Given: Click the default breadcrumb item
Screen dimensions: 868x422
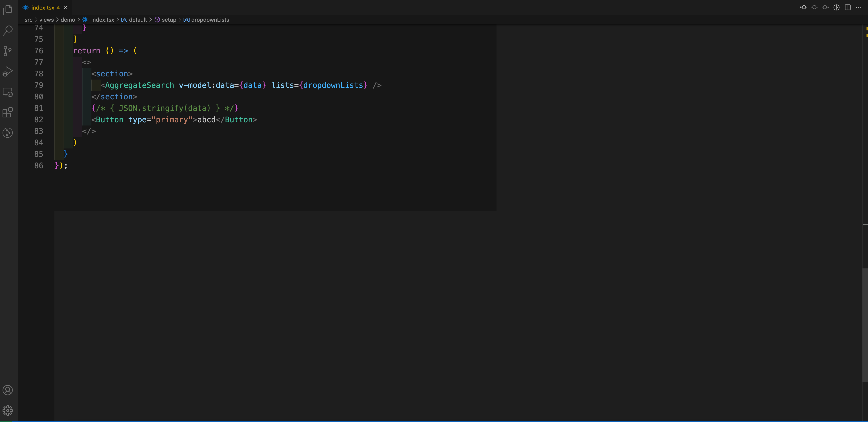Looking at the screenshot, I should (x=138, y=20).
